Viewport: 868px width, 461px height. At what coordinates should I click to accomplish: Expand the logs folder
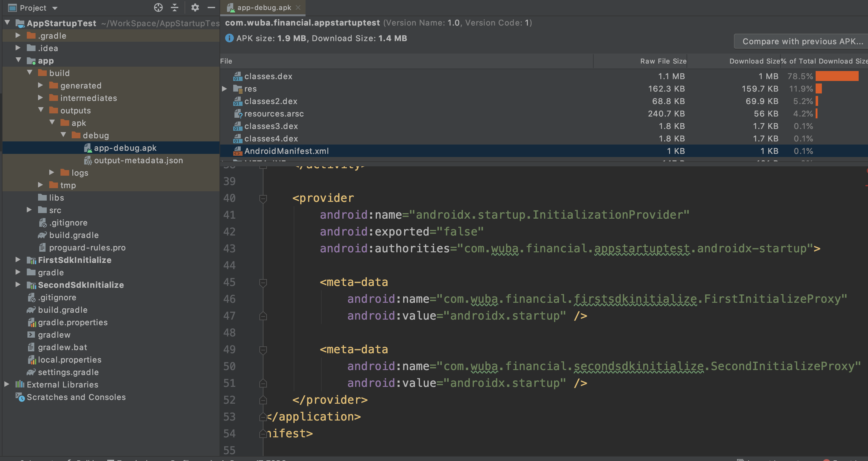coord(52,173)
